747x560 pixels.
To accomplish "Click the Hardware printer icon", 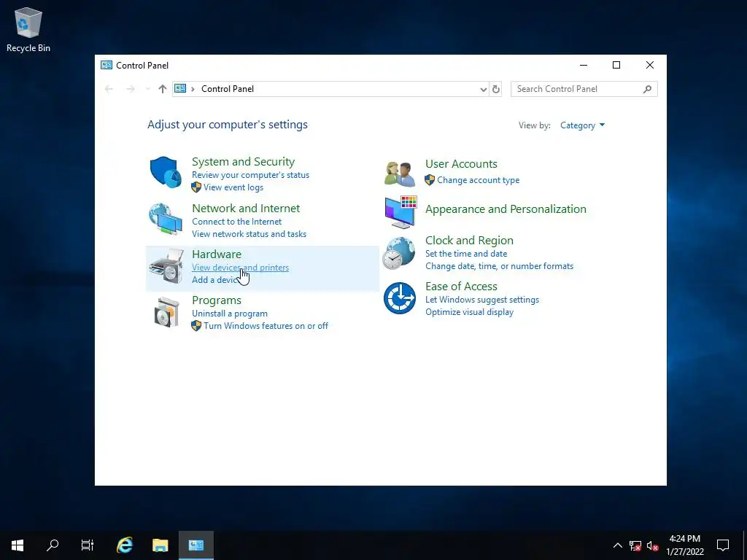I will point(166,266).
